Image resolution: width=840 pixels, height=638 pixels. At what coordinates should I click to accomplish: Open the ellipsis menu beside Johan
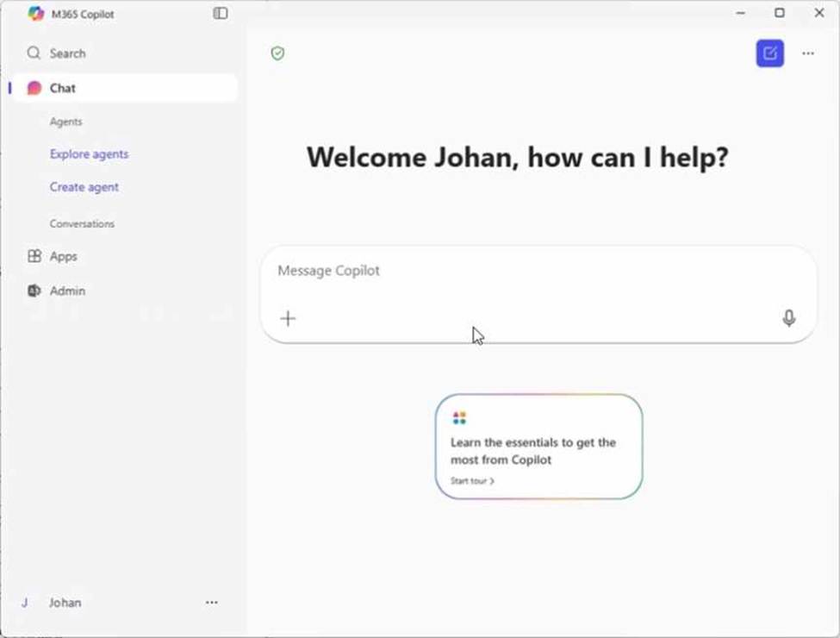[212, 603]
